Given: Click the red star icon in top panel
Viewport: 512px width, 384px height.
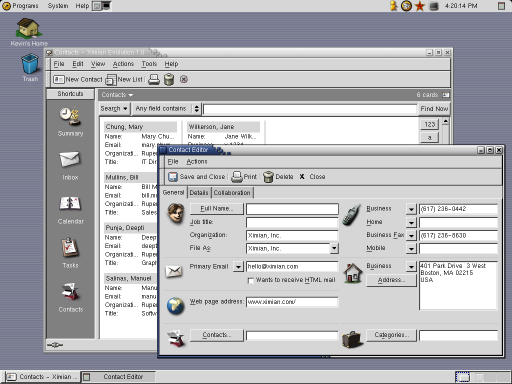Looking at the screenshot, I should [x=420, y=6].
